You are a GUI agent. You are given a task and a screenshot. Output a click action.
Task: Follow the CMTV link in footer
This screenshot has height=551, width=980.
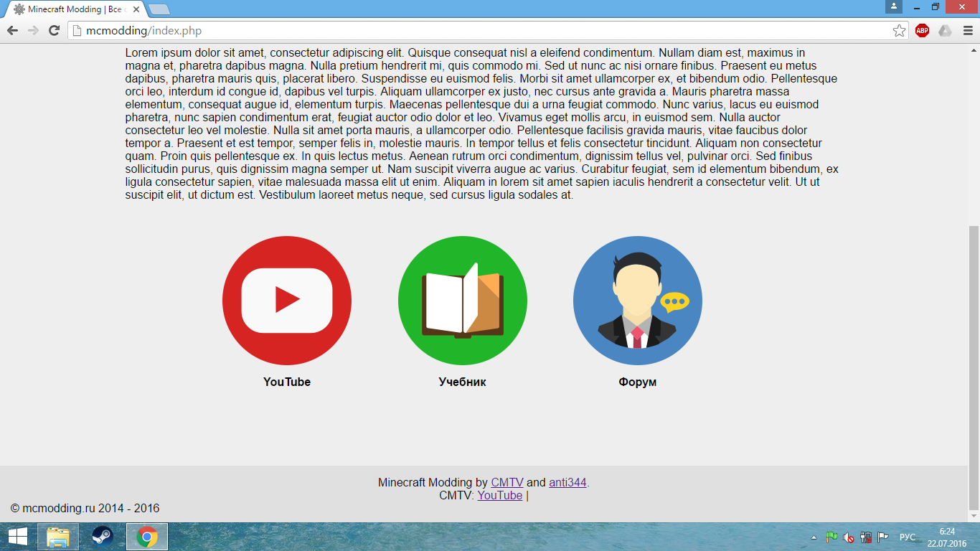click(x=507, y=483)
